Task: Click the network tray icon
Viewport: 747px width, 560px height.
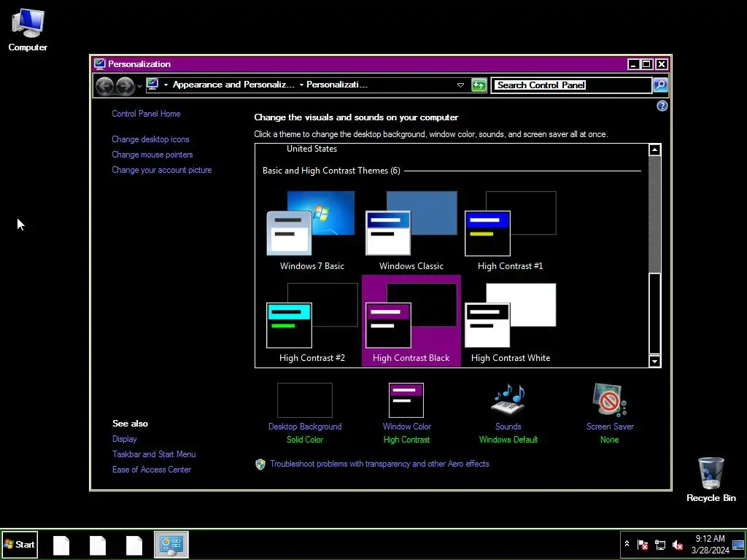Action: 660,544
